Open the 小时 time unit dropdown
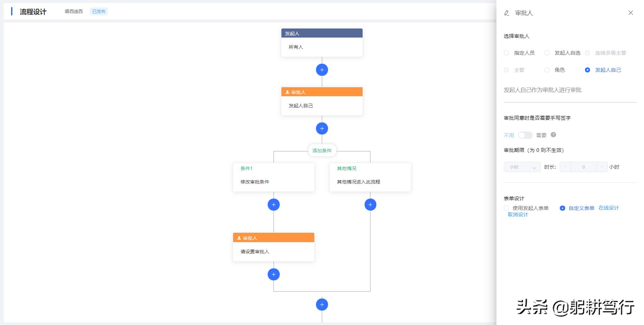 click(x=522, y=167)
